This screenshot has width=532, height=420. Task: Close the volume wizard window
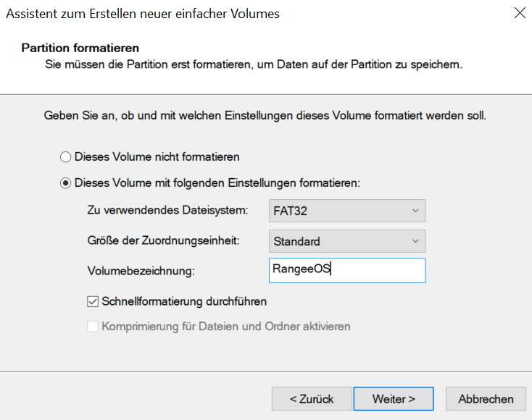click(x=519, y=13)
